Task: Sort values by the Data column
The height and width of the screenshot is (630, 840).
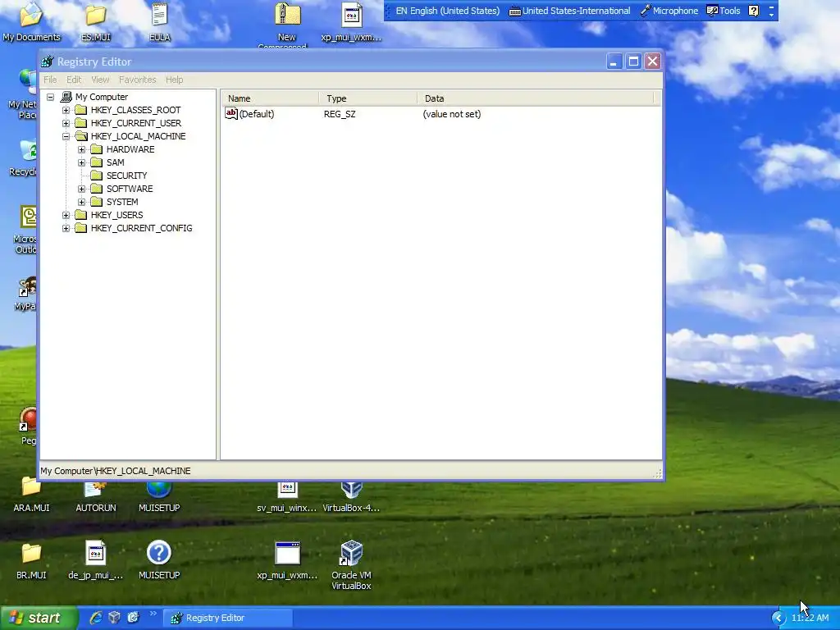Action: [x=535, y=98]
